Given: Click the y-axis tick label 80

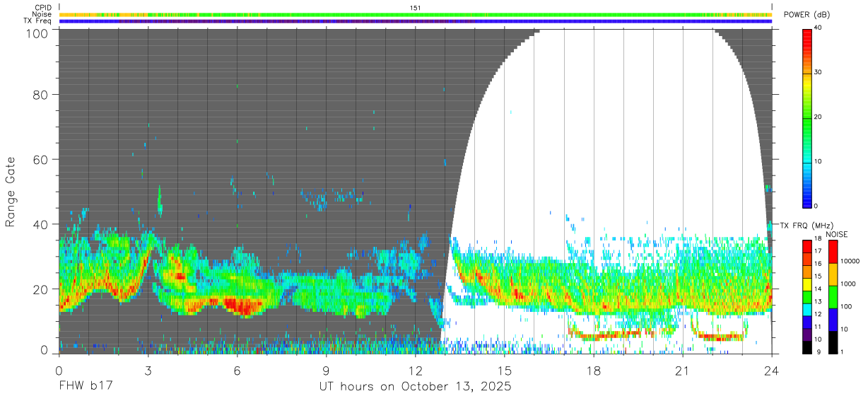Looking at the screenshot, I should pyautogui.click(x=41, y=95).
